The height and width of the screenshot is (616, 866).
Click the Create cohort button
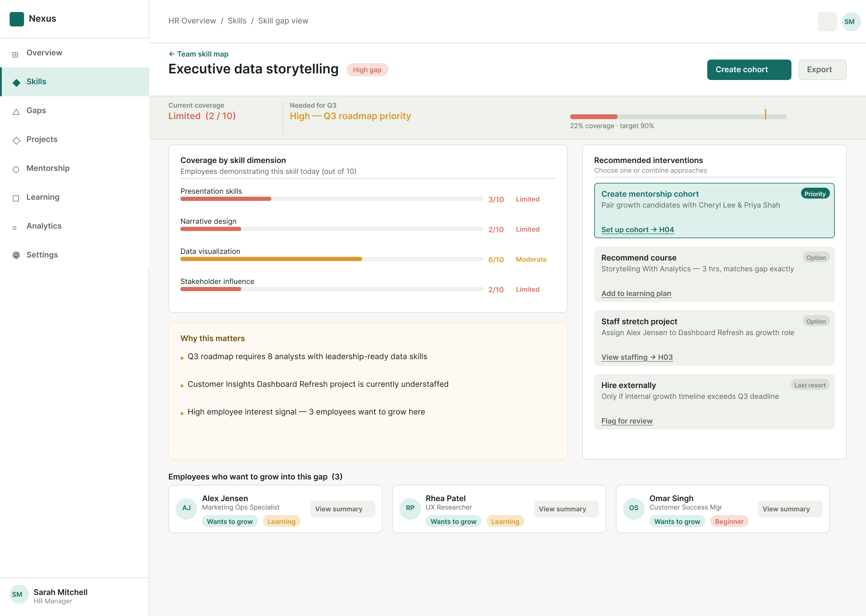(x=749, y=69)
